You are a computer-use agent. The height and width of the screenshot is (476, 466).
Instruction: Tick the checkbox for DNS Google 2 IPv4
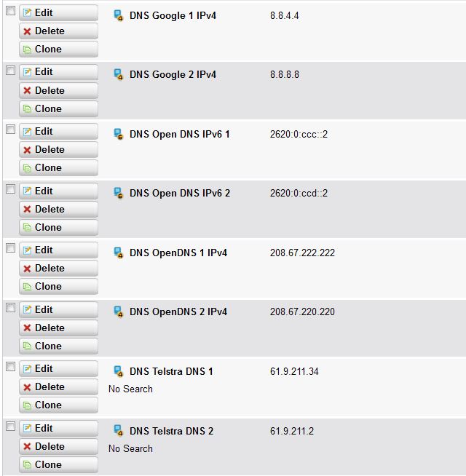click(11, 71)
